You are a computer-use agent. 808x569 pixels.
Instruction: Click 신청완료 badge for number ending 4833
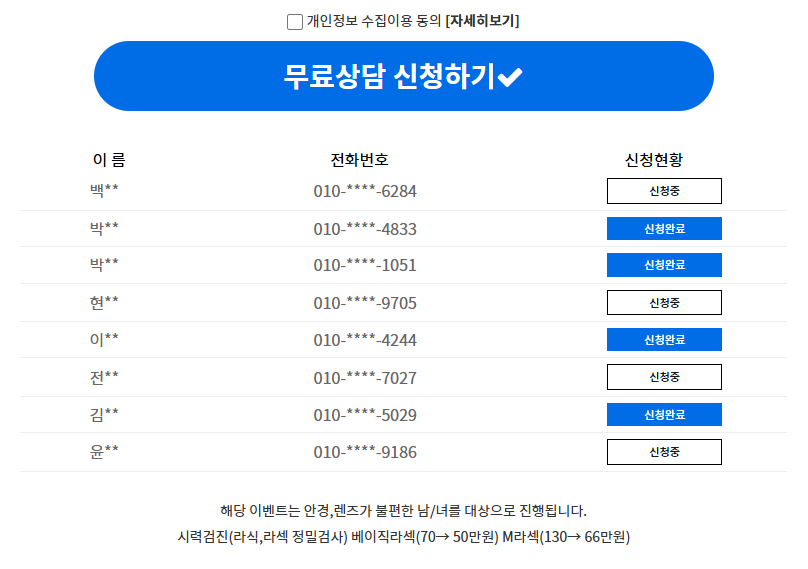[664, 229]
